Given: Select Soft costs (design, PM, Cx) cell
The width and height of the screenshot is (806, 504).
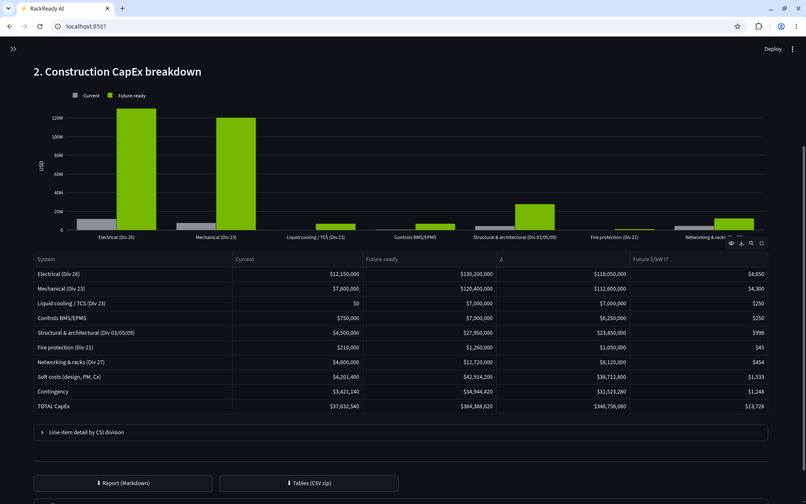Looking at the screenshot, I should coord(133,377).
